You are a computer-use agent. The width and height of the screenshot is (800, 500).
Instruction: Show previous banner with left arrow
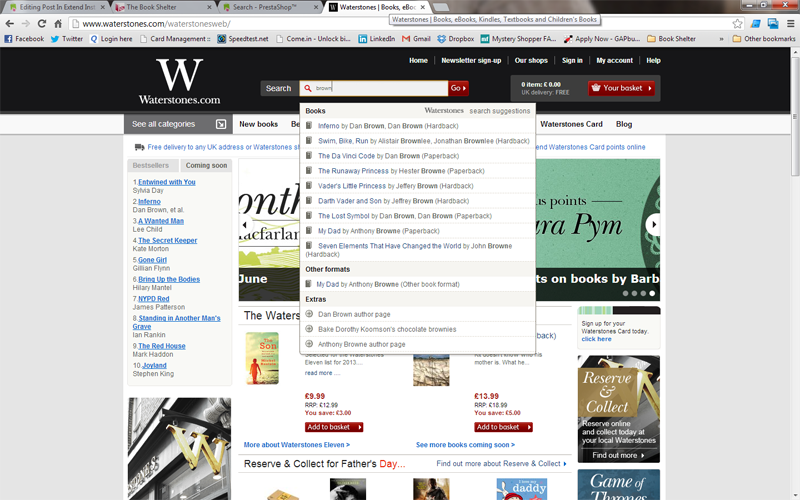245,224
